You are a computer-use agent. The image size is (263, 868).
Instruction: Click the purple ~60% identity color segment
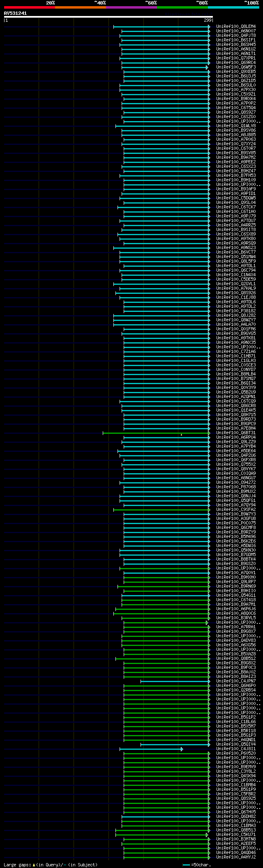coord(131,7)
